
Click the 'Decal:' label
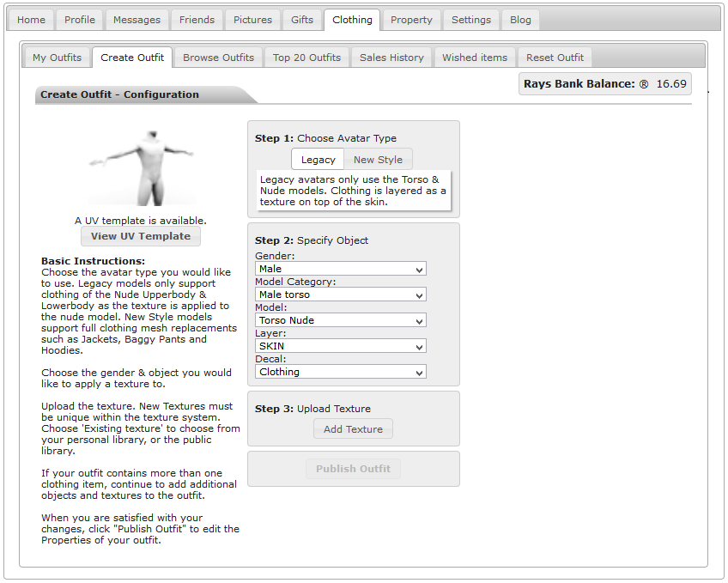pyautogui.click(x=270, y=359)
